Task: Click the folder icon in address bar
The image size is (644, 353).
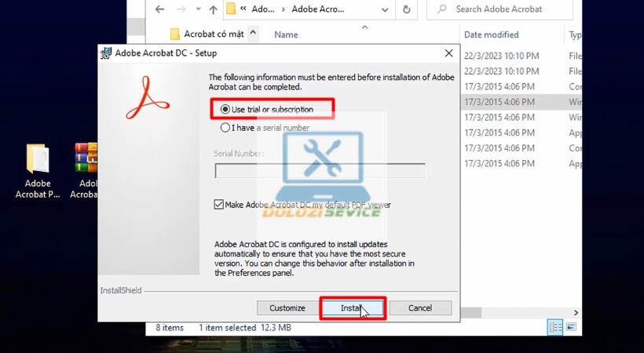Action: click(x=231, y=9)
